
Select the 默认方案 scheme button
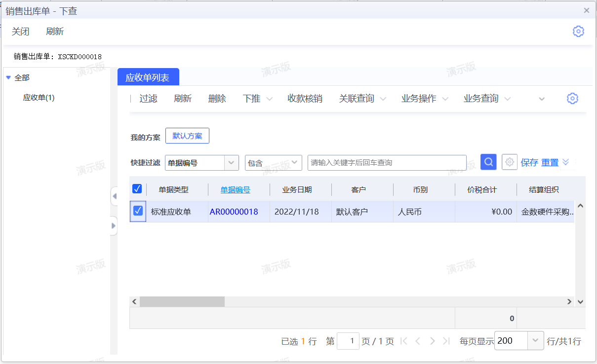[187, 136]
